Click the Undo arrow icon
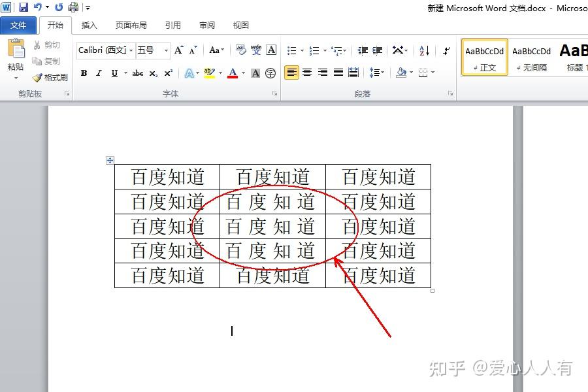This screenshot has height=392, width=588. 37,7
